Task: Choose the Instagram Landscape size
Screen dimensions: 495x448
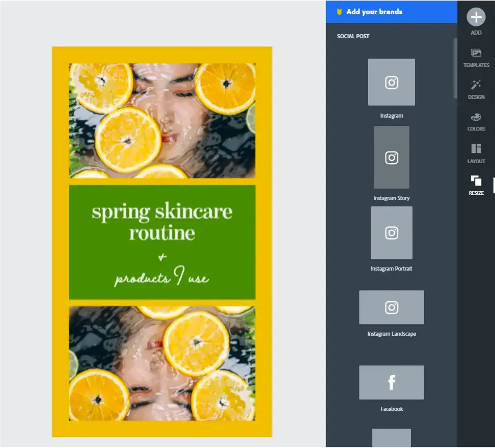Action: tap(391, 307)
